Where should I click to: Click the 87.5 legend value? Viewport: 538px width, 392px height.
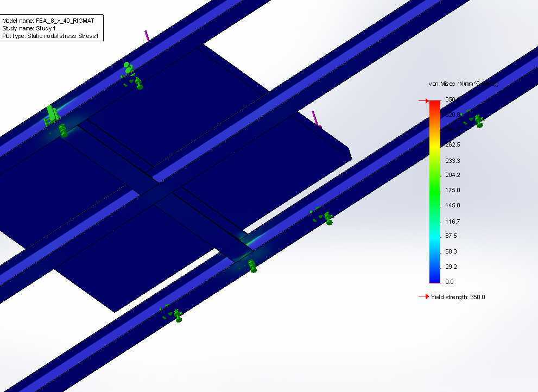point(451,236)
